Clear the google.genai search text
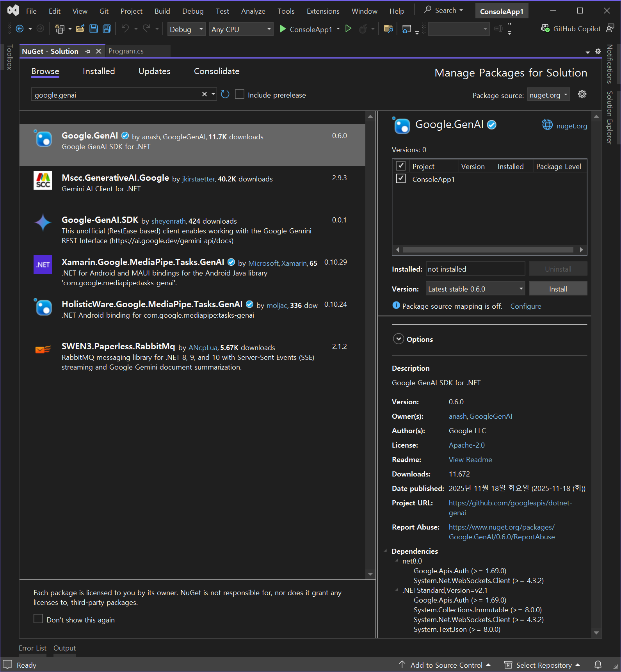The width and height of the screenshot is (621, 672). click(204, 94)
